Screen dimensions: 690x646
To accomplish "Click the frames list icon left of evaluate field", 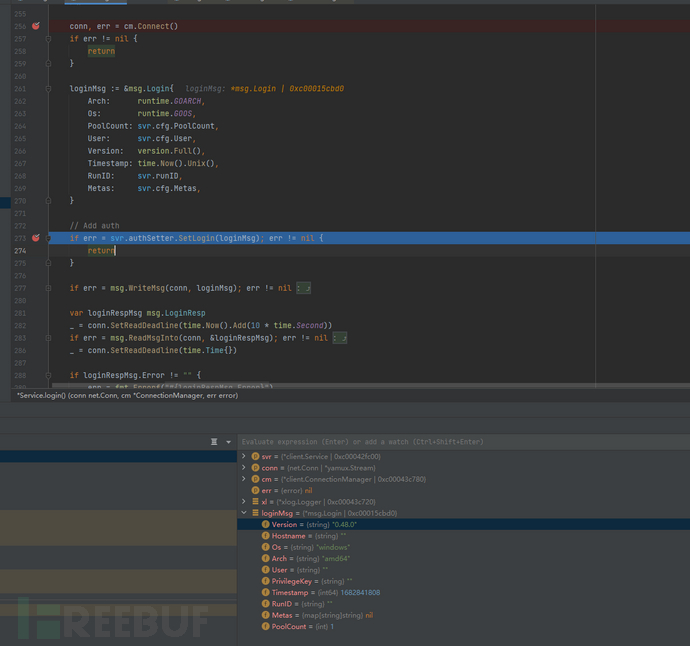I will [x=214, y=441].
